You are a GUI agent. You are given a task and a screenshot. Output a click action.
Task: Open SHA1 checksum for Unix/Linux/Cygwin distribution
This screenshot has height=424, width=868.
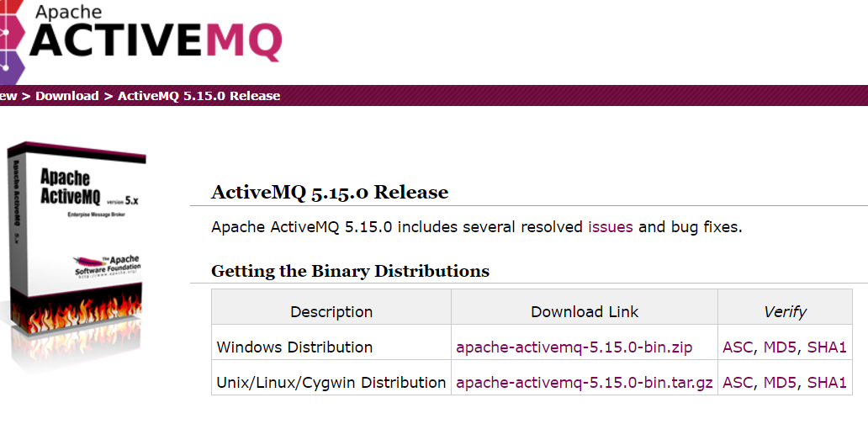(x=827, y=383)
